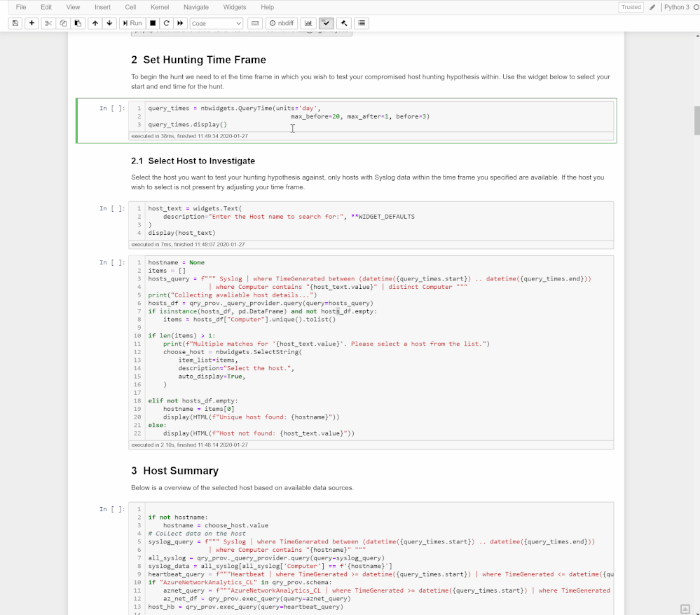Open the Kernel menu
700x615 pixels.
(159, 7)
